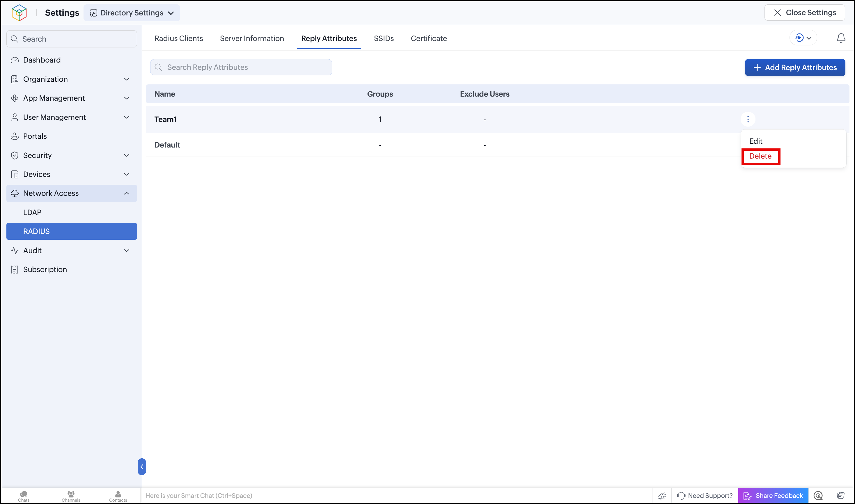Choose Edit from the context menu
The image size is (855, 504).
coord(755,141)
